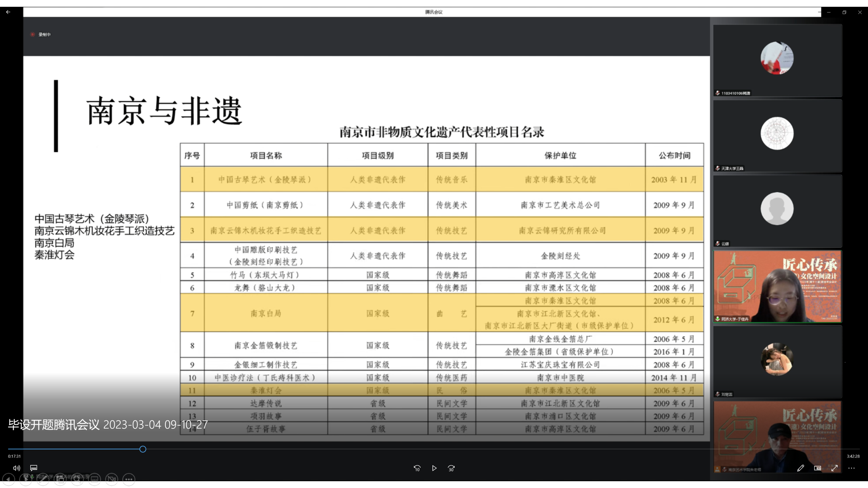Skip forward 30 seconds
The image size is (868, 488).
click(x=451, y=468)
